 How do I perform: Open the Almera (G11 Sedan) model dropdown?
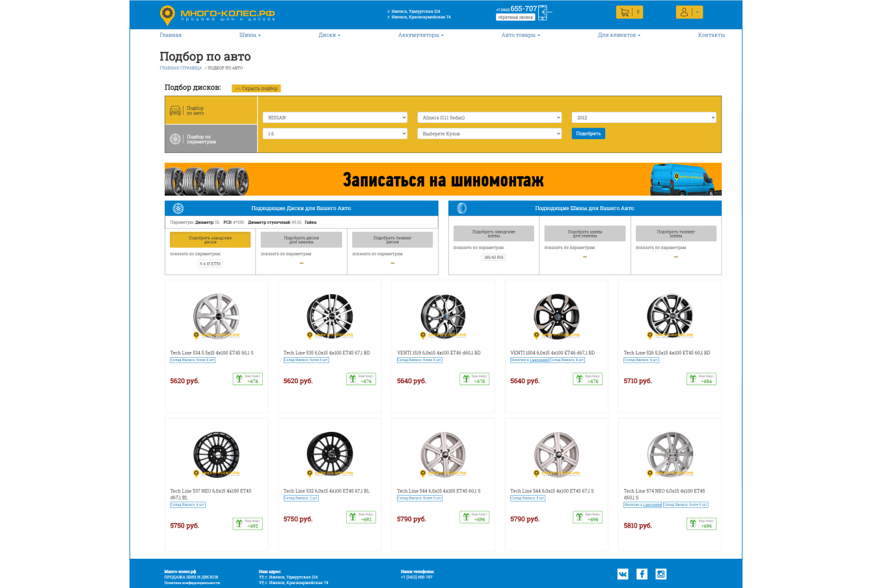(489, 118)
